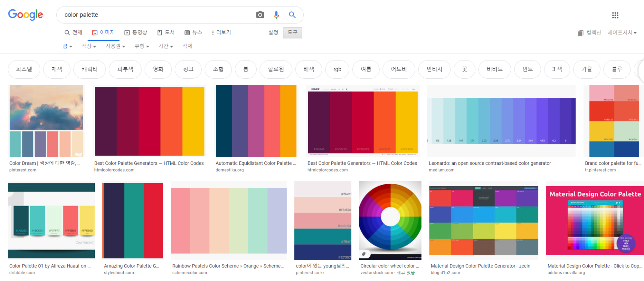644x281 pixels.
Task: Click the blue magnifier search button
Action: coord(292,15)
